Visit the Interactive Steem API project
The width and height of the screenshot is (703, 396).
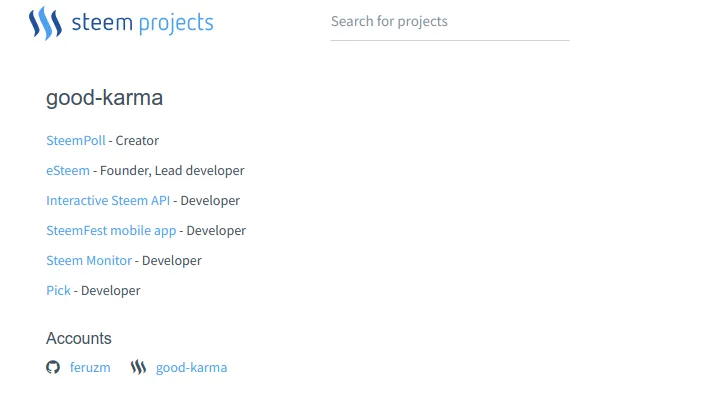point(108,200)
